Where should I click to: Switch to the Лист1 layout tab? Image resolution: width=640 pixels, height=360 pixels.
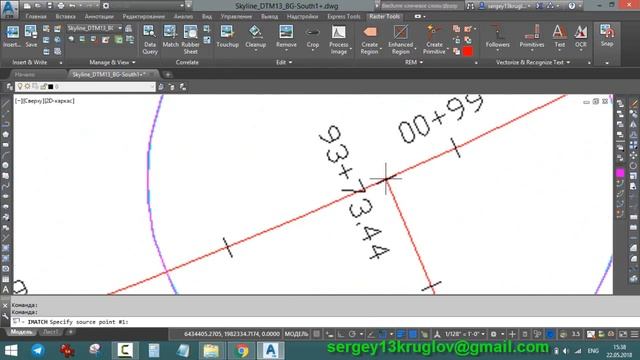(51, 332)
